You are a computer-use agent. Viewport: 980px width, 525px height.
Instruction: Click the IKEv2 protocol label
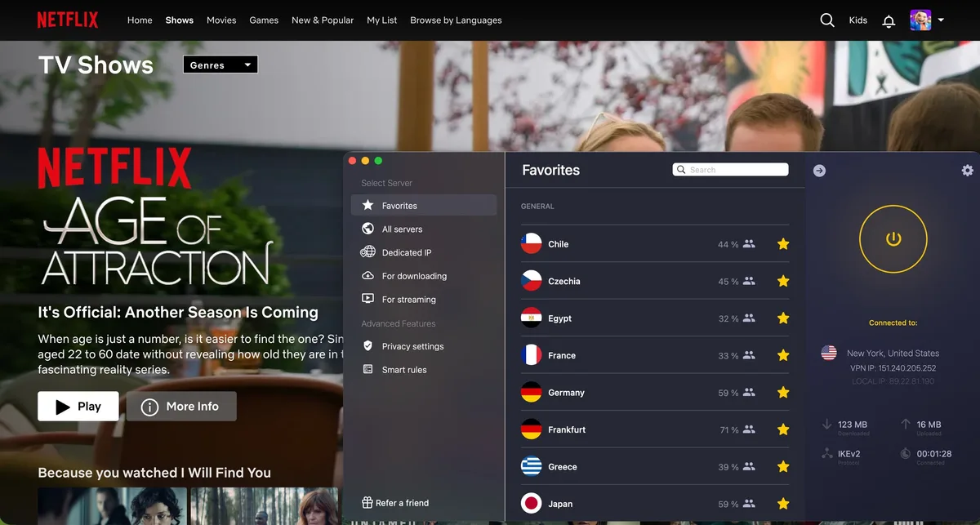pos(849,453)
